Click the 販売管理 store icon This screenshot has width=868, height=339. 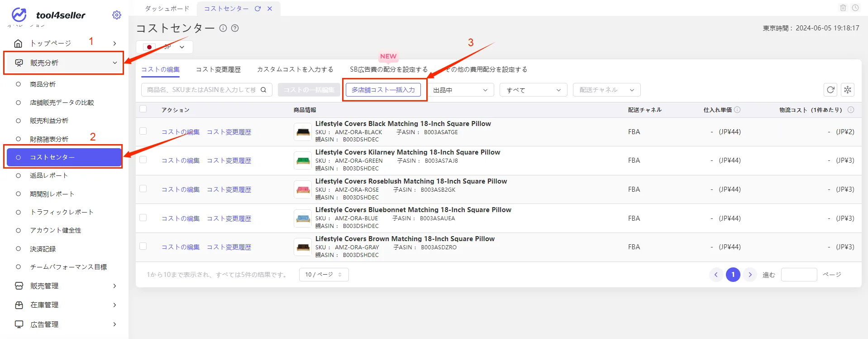click(19, 286)
